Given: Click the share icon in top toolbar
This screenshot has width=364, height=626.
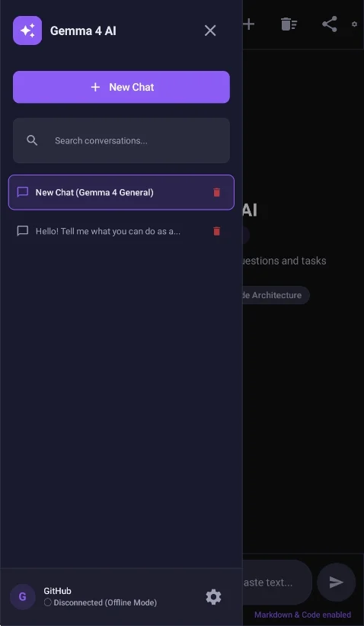Looking at the screenshot, I should [x=330, y=24].
